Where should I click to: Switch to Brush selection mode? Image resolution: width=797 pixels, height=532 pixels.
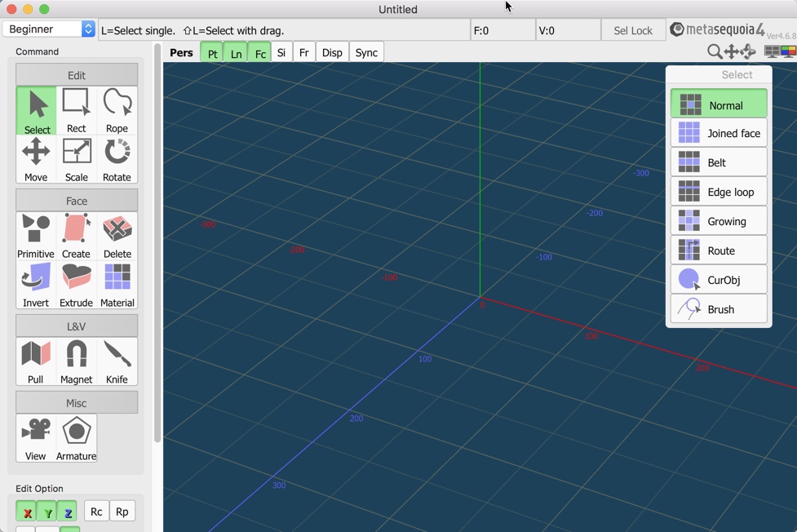(x=719, y=308)
